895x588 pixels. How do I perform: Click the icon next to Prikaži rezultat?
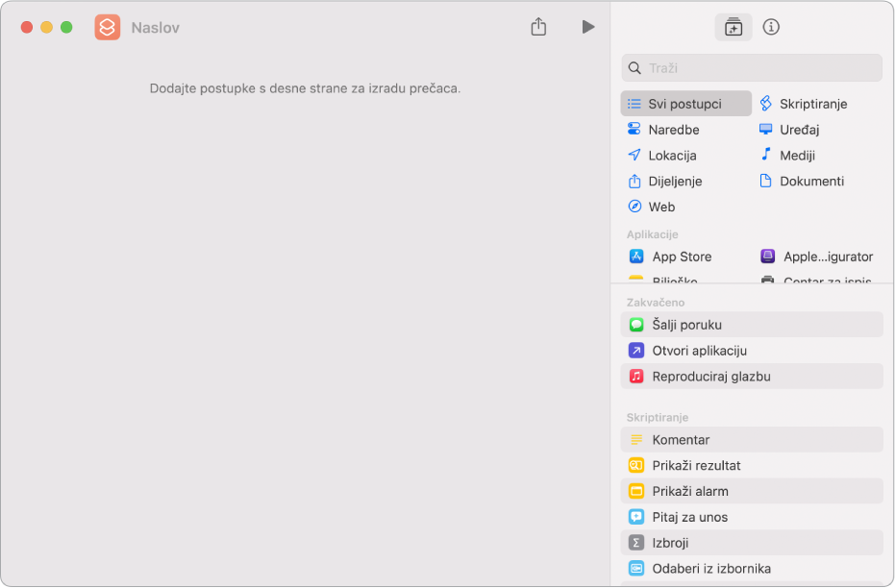point(636,465)
